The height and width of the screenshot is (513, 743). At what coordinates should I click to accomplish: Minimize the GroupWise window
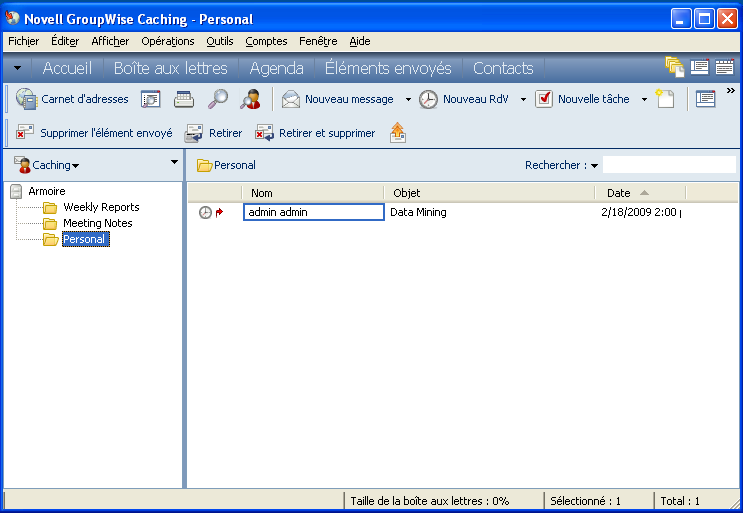click(x=681, y=19)
